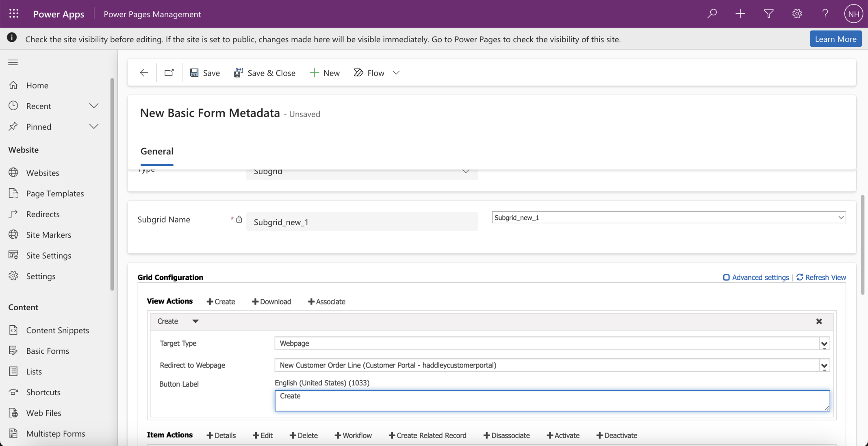Click the search magnifier icon
The width and height of the screenshot is (868, 446).
click(x=712, y=14)
